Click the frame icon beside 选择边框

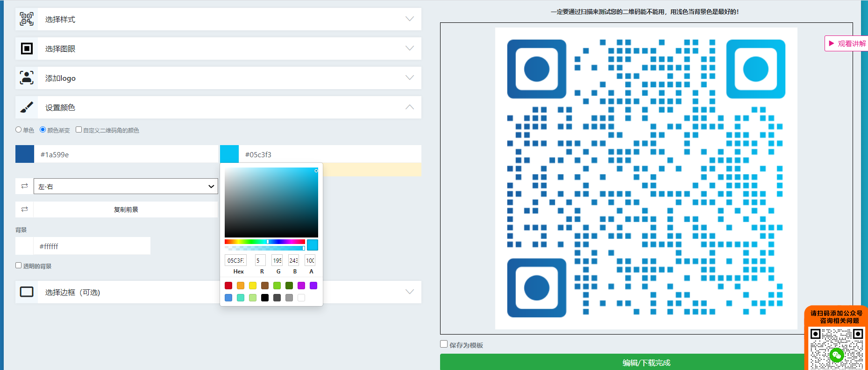27,292
